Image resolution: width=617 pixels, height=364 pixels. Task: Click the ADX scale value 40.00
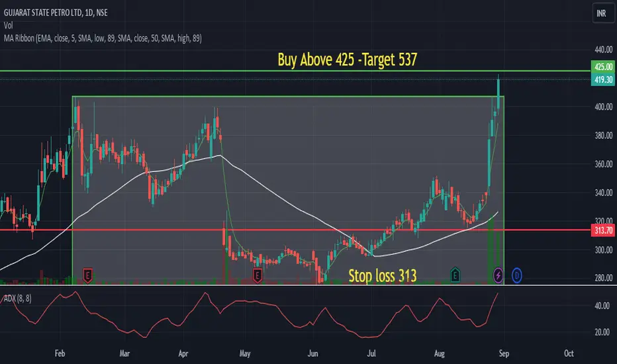(x=602, y=306)
